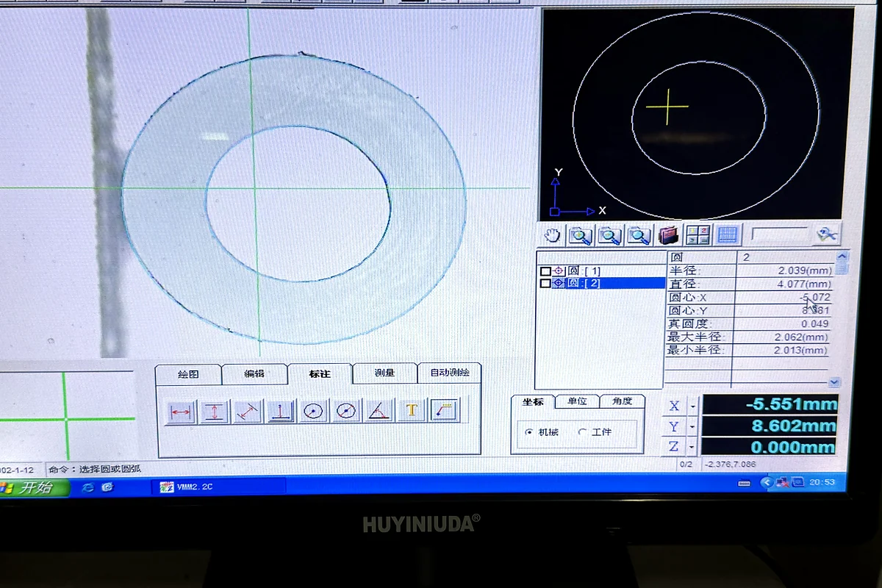The width and height of the screenshot is (882, 588).
Task: Select the horizontal dimension annotation tool
Action: [x=180, y=412]
